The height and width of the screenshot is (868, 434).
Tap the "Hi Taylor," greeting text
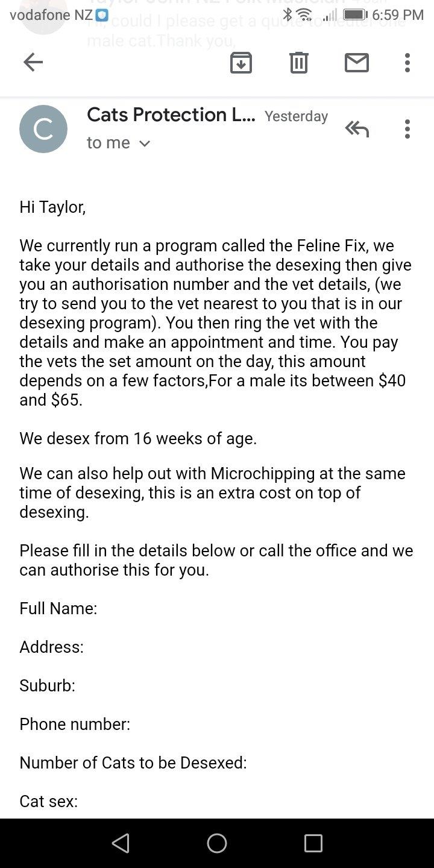point(52,207)
